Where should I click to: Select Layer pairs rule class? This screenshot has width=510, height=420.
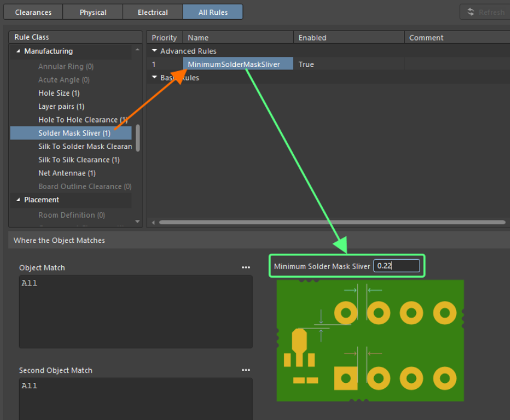61,106
